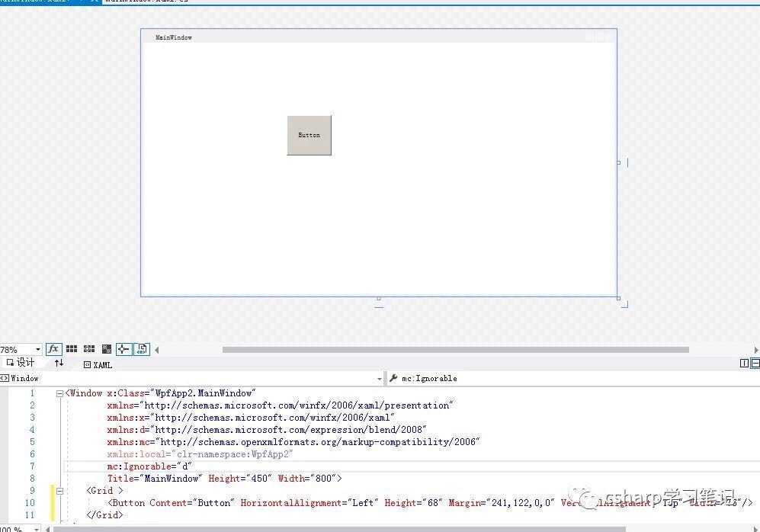Click HorizontalAlignment="Left" attribute
The width and height of the screenshot is (760, 532).
click(309, 502)
